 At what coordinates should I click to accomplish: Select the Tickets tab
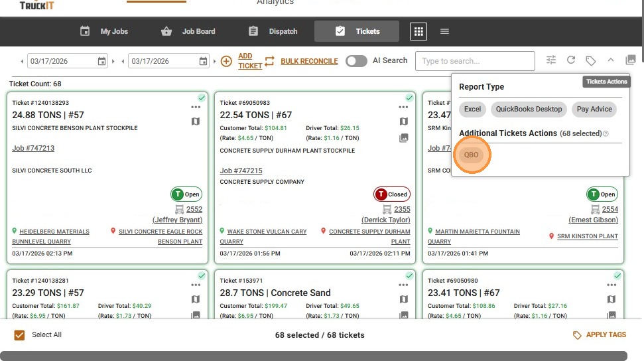357,31
